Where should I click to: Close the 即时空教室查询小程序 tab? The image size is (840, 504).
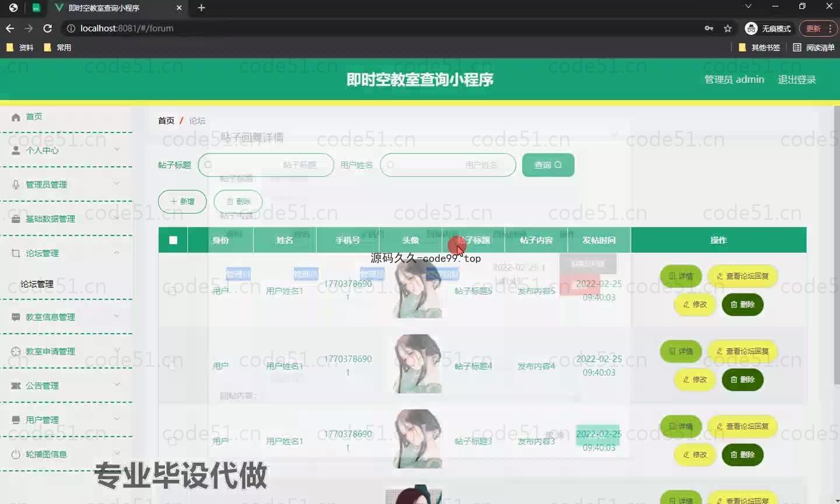pos(179,8)
